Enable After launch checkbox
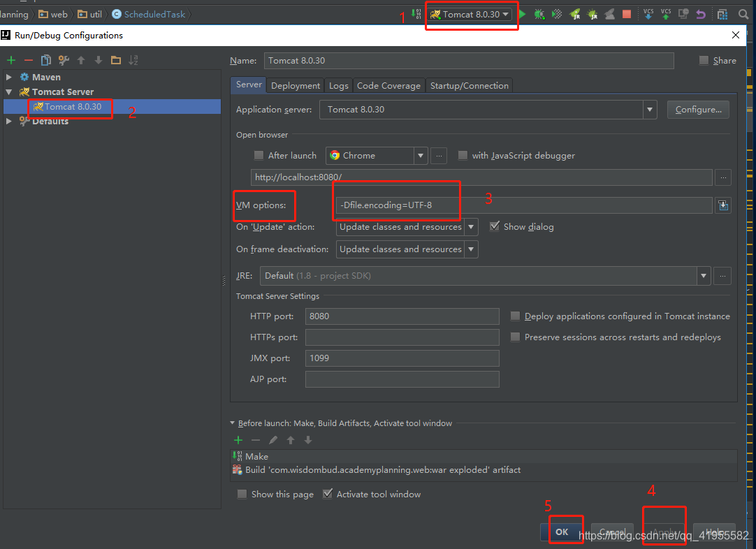Image resolution: width=756 pixels, height=549 pixels. 259,155
